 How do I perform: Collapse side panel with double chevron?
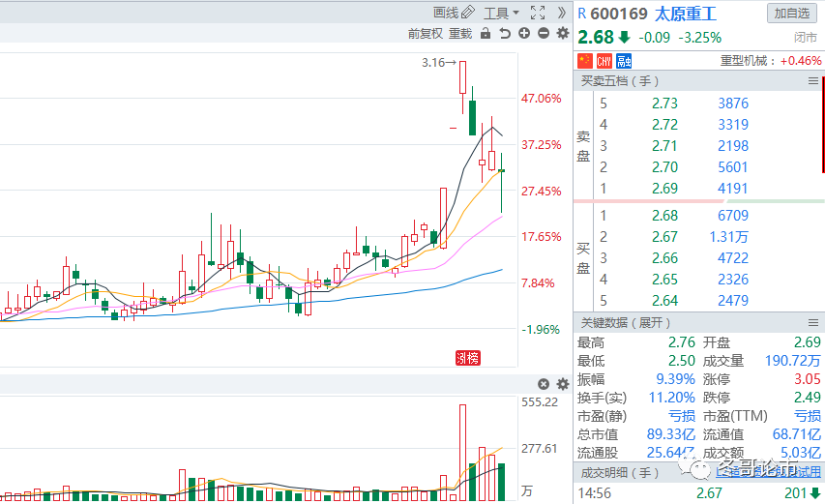[561, 13]
